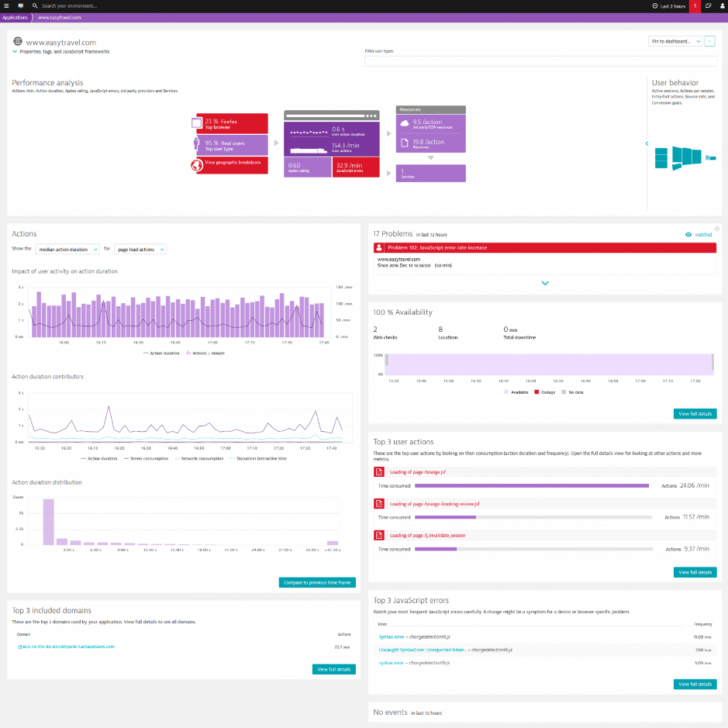Open the user account profile icon
Image resolution: width=728 pixels, height=728 pixels.
click(x=722, y=6)
